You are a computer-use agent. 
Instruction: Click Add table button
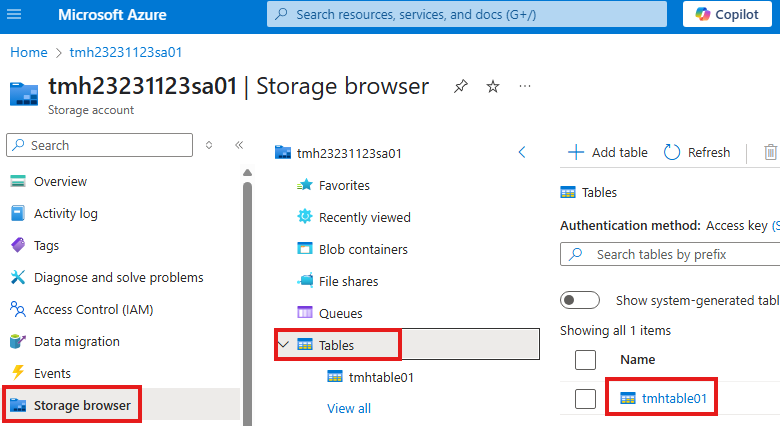608,152
